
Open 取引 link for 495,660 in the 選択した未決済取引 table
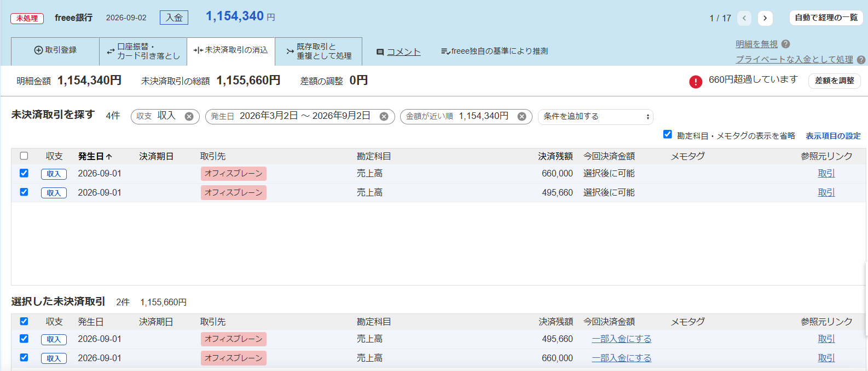coord(826,339)
